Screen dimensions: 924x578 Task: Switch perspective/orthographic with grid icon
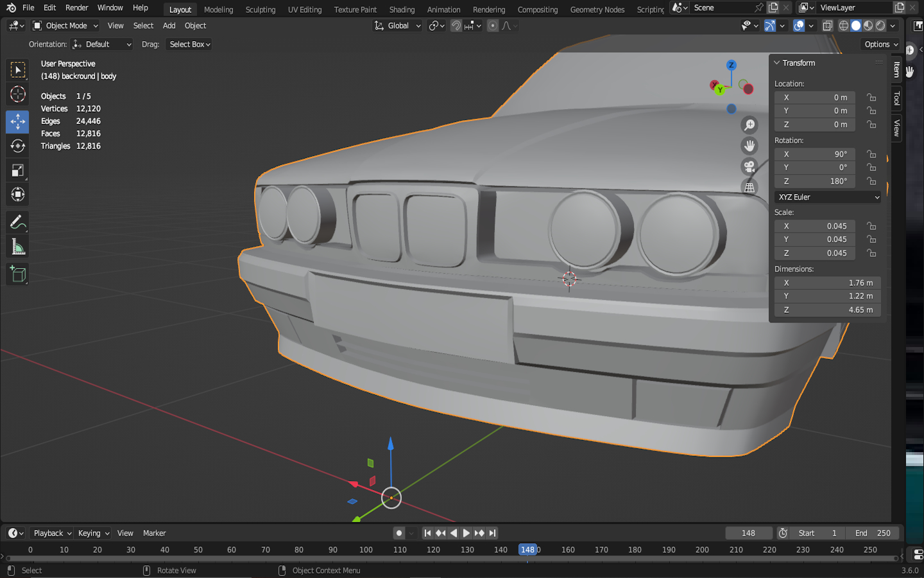[x=749, y=188]
